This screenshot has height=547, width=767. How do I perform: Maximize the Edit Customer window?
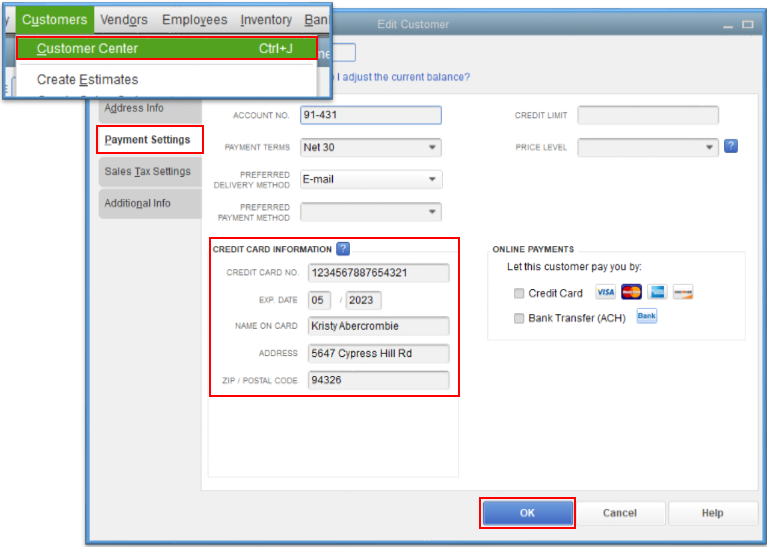(747, 24)
